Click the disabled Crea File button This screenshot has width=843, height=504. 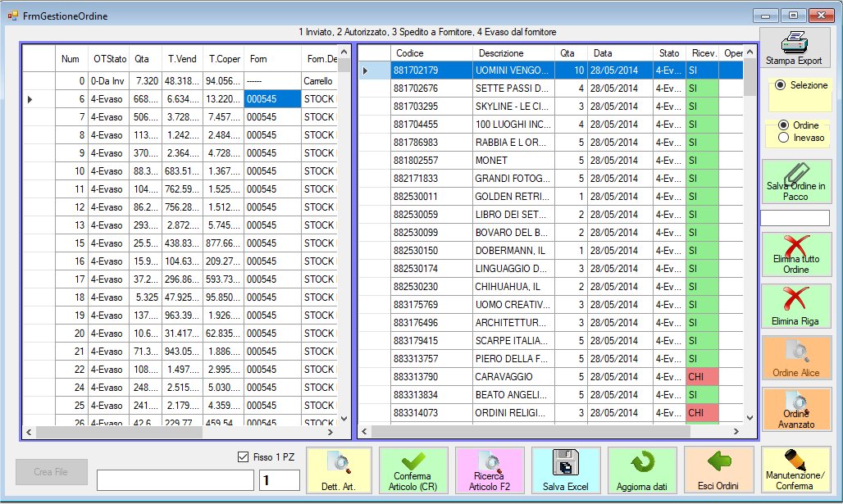point(51,472)
